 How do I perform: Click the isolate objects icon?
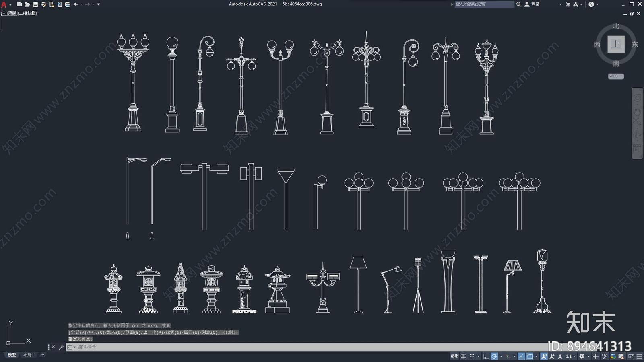point(605,356)
